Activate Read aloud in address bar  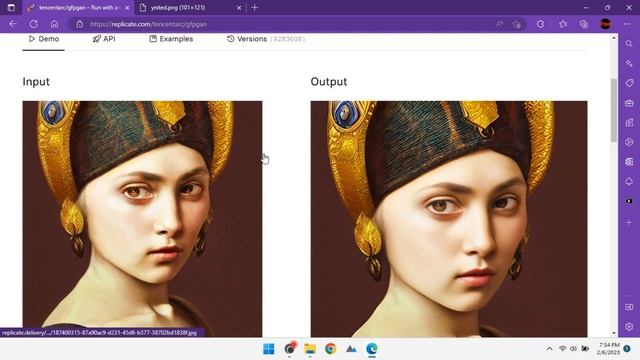coord(500,24)
